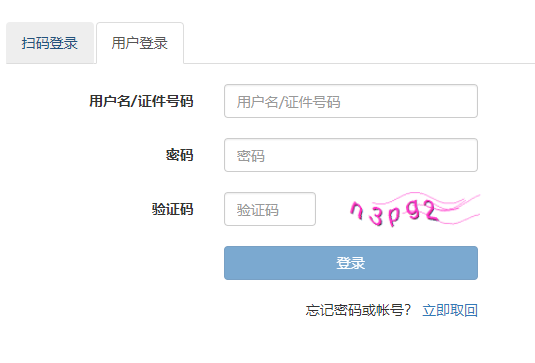Activate the QR code login tab

point(50,43)
